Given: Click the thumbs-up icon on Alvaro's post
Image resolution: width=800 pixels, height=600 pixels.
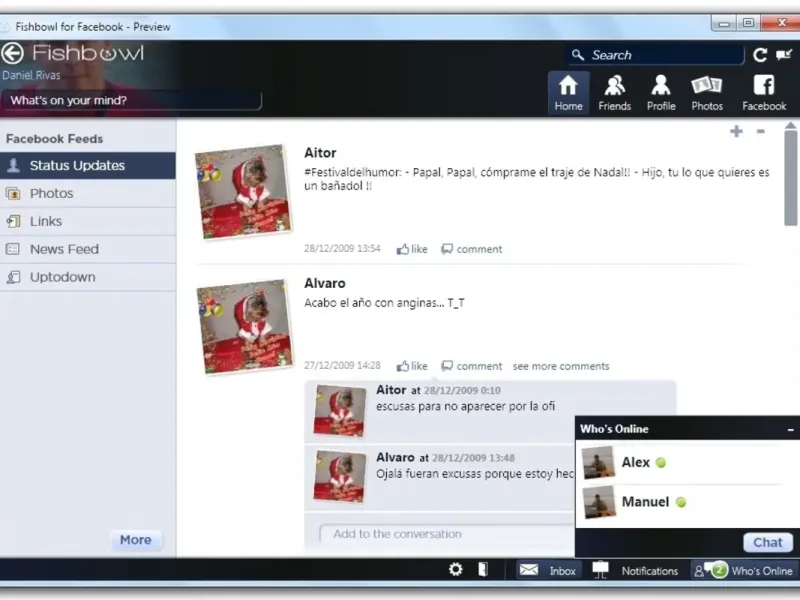Looking at the screenshot, I should tap(403, 366).
